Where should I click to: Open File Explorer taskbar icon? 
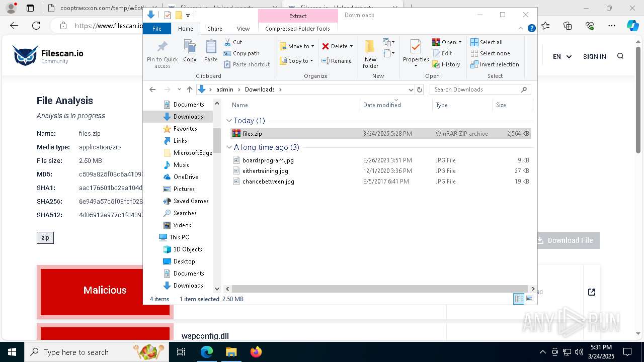[x=231, y=352]
